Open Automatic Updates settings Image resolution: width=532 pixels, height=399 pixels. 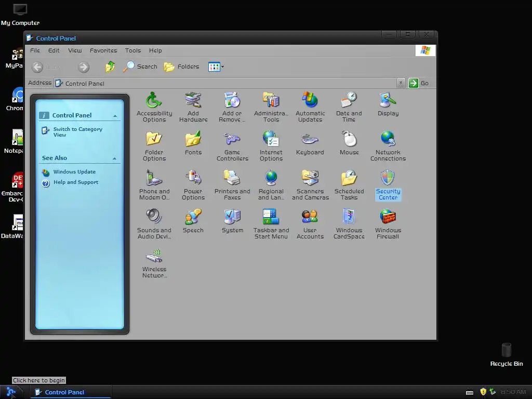point(310,107)
